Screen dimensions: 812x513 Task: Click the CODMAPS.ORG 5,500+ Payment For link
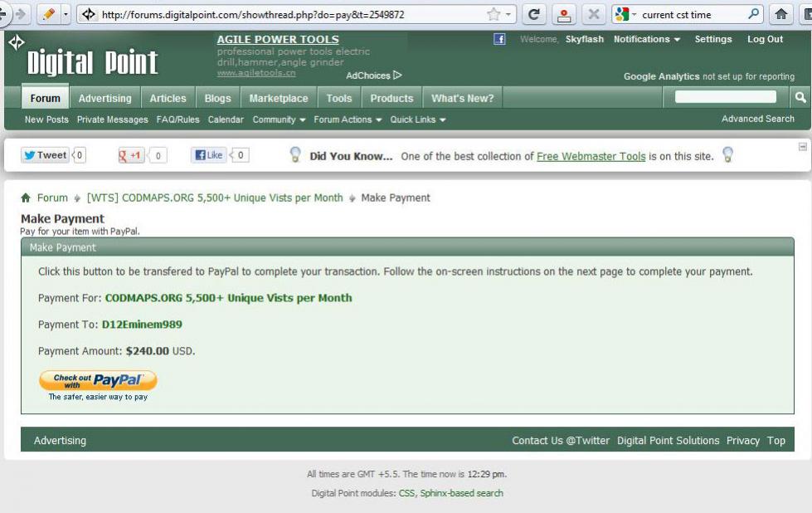(x=228, y=298)
